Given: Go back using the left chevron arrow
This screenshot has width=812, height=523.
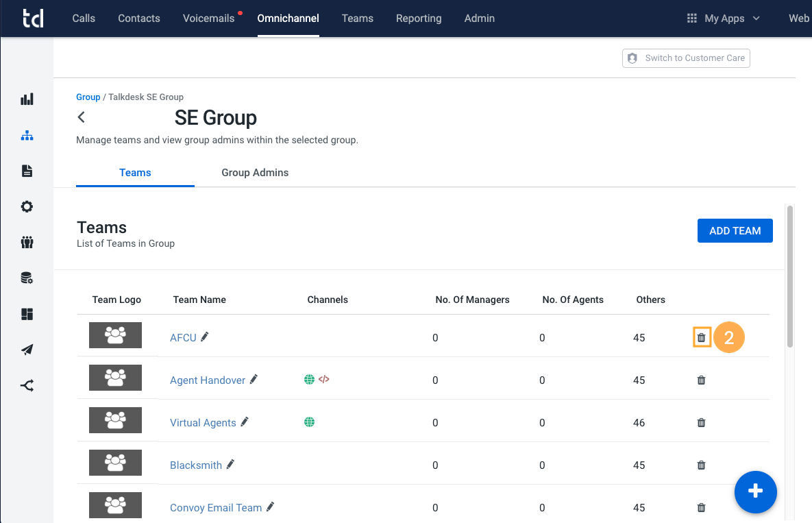Looking at the screenshot, I should click(82, 117).
